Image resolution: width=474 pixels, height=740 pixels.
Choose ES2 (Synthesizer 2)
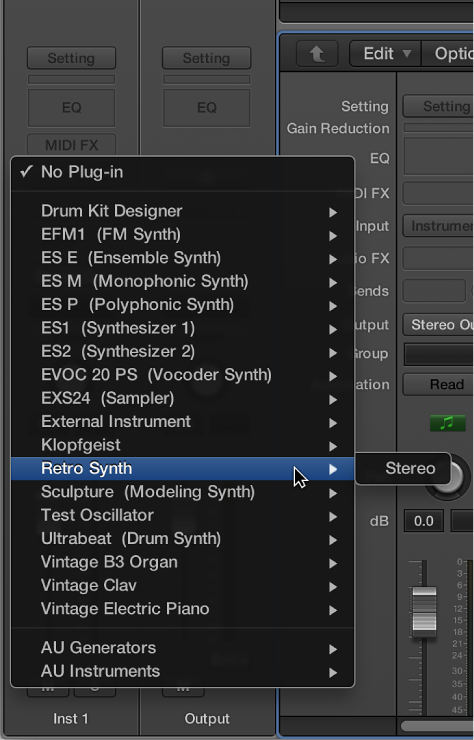click(x=183, y=352)
